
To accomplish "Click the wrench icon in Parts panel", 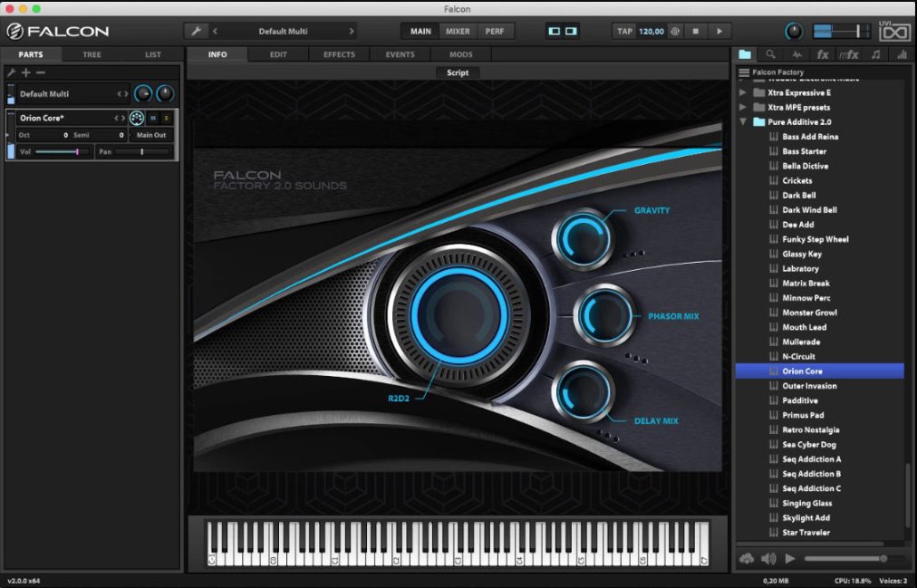I will tap(11, 72).
